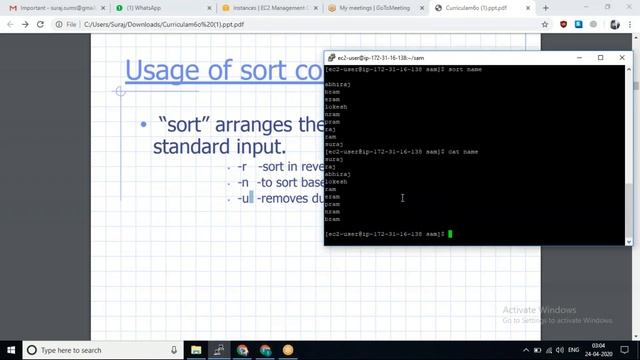Open the orange GoToMeeting taskbar icon
Screen dimensions: 640x360
(288, 350)
